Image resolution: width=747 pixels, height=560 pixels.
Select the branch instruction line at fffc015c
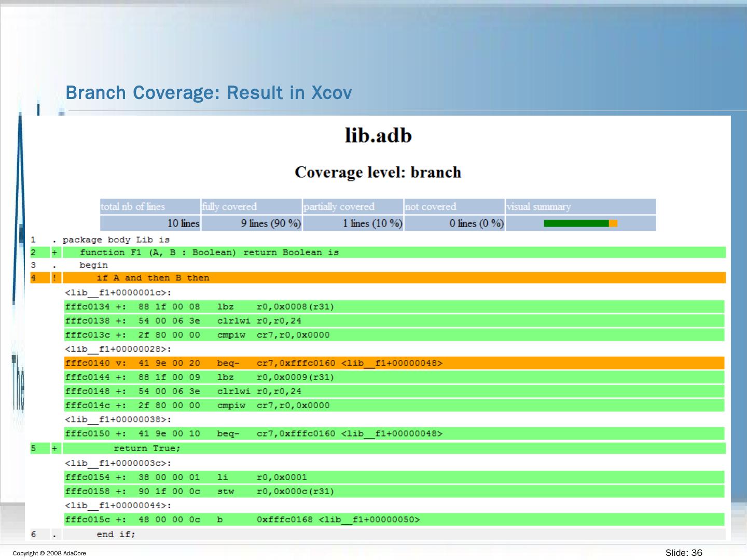click(x=242, y=520)
